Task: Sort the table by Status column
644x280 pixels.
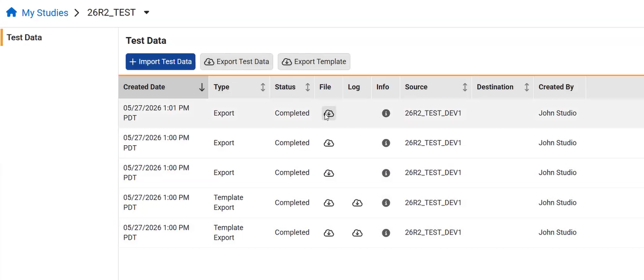Action: tap(292, 87)
